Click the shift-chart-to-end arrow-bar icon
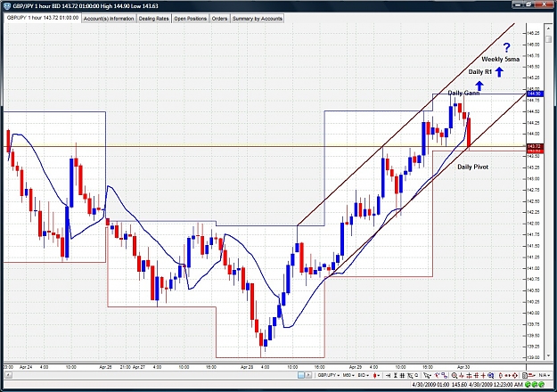Screen dimensions: 557x392 (x=389, y=375)
